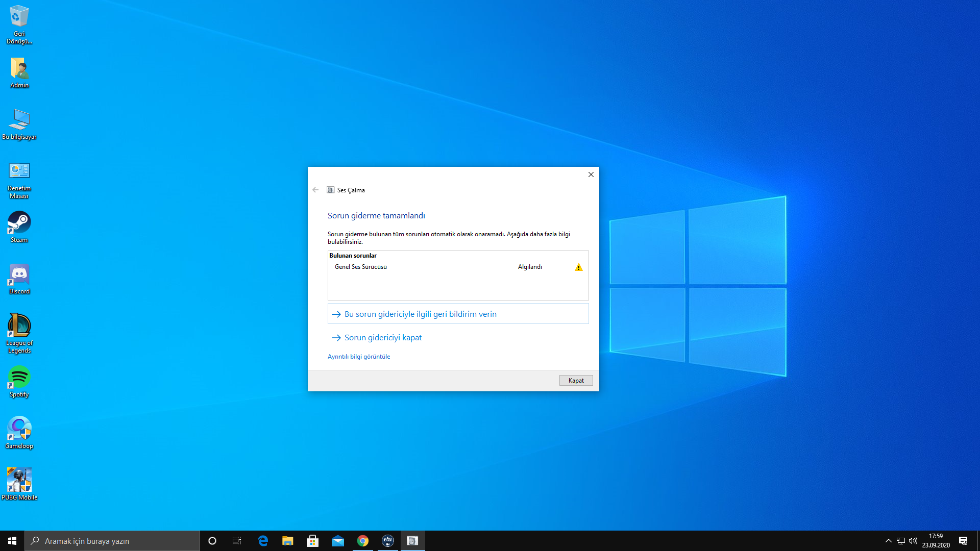Click Show desktop sliver at taskbar end
Viewport: 980px width, 551px height.
tap(978, 541)
